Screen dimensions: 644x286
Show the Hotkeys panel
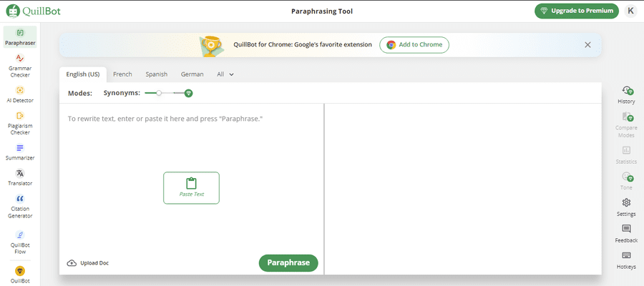pyautogui.click(x=626, y=260)
